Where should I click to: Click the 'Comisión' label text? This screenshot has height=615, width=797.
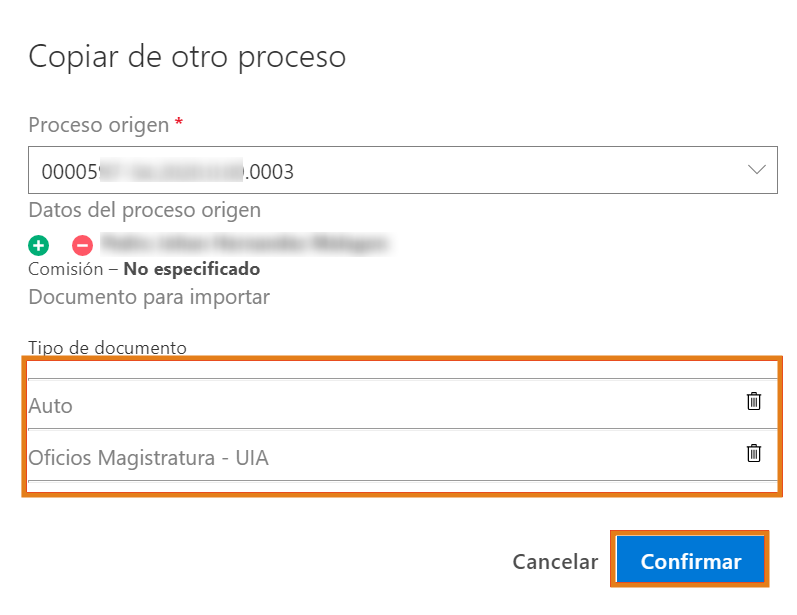point(66,269)
